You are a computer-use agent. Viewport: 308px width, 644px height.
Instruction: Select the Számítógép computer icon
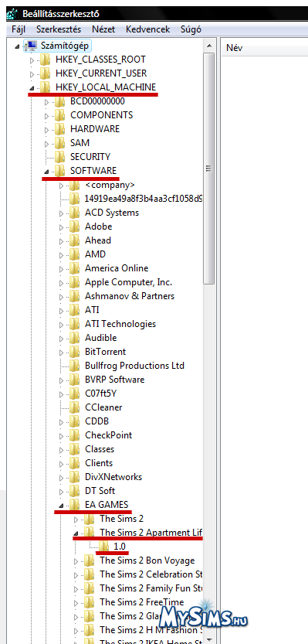point(31,45)
